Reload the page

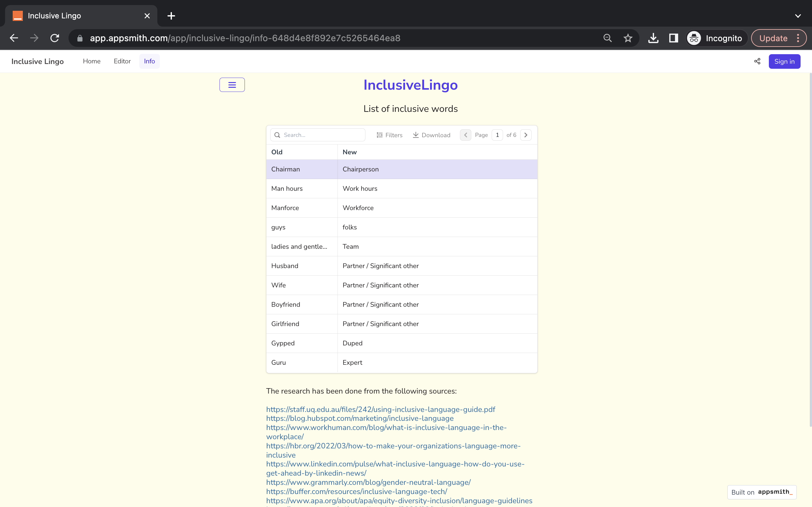coord(55,38)
